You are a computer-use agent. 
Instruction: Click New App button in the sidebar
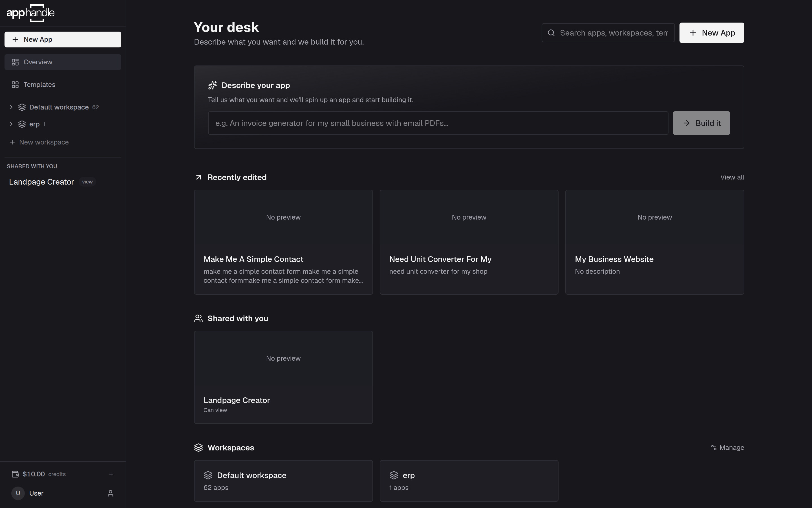[63, 40]
